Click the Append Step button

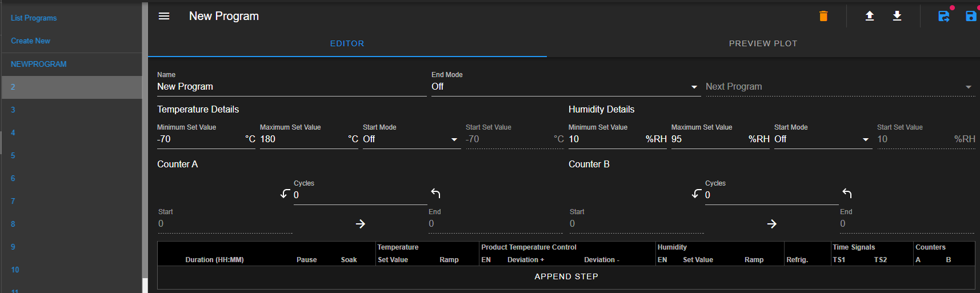[x=566, y=276]
